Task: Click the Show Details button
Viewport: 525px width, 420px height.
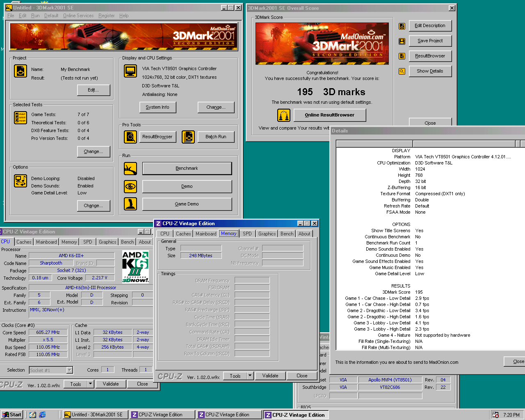Action: tap(430, 71)
